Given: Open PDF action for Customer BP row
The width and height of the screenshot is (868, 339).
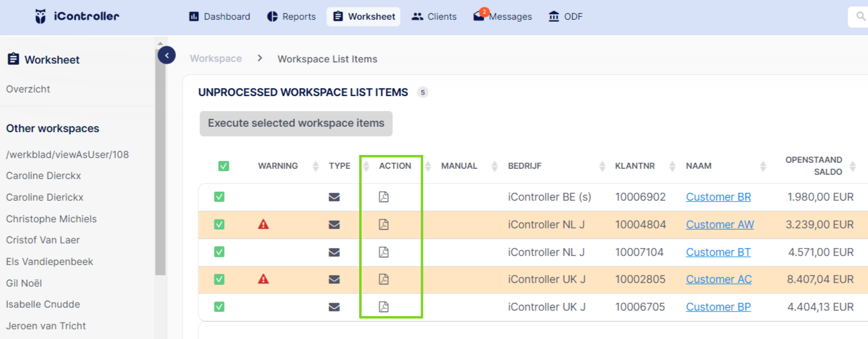Looking at the screenshot, I should click(383, 307).
